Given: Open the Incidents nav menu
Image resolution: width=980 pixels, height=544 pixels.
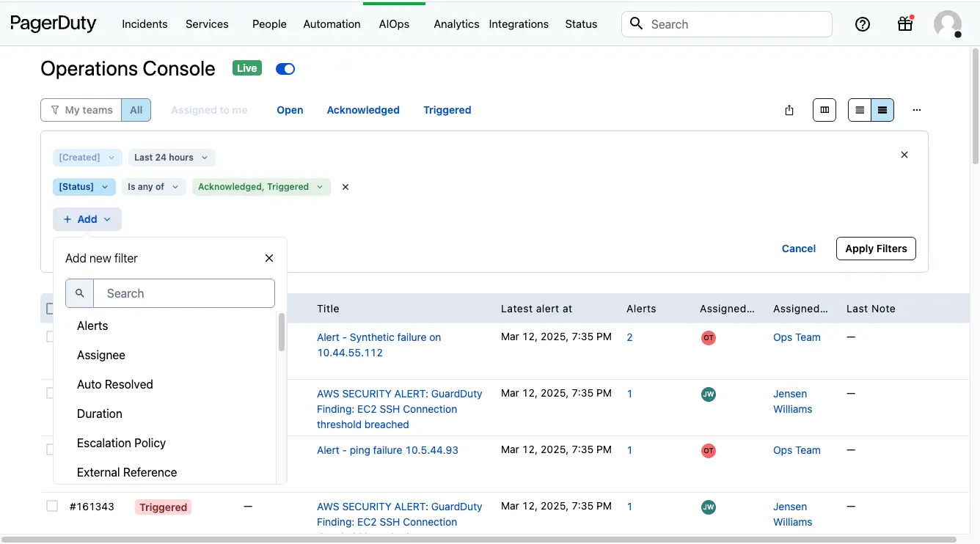Looking at the screenshot, I should click(145, 24).
